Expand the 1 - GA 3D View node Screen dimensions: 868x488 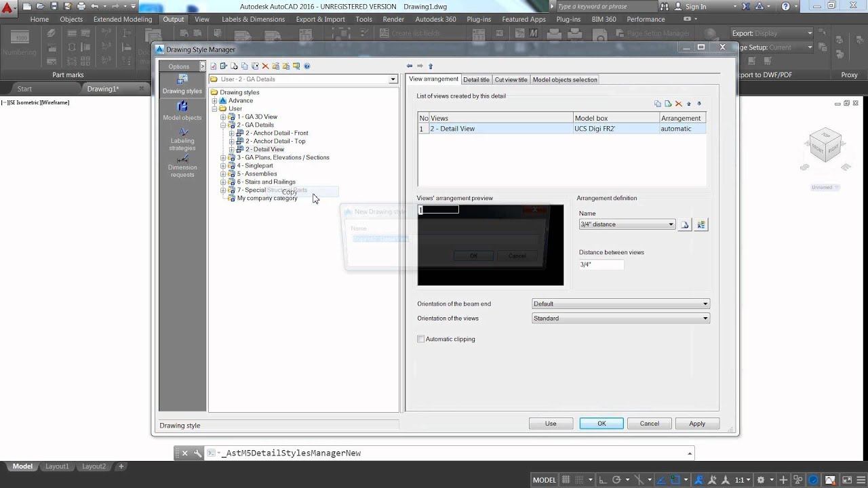(x=223, y=117)
